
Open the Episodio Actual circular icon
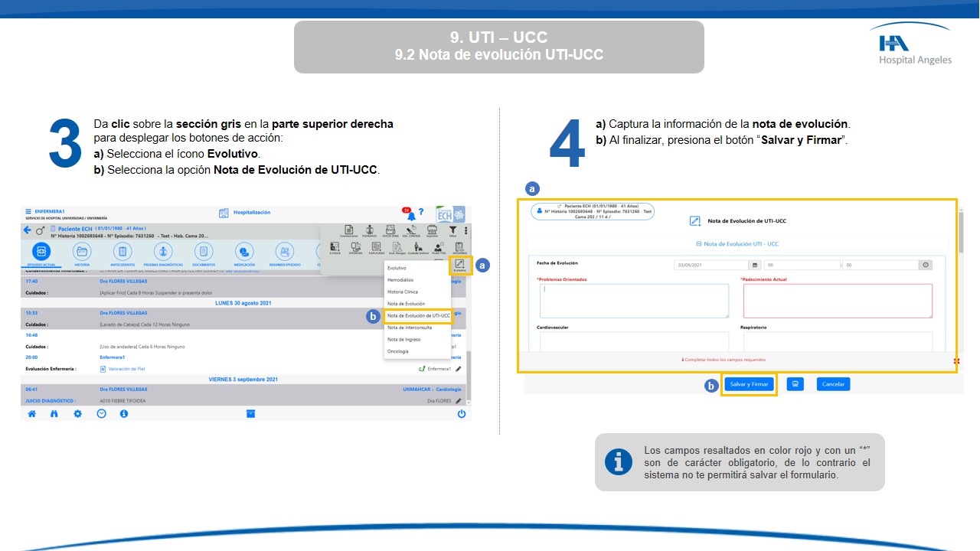click(x=38, y=252)
